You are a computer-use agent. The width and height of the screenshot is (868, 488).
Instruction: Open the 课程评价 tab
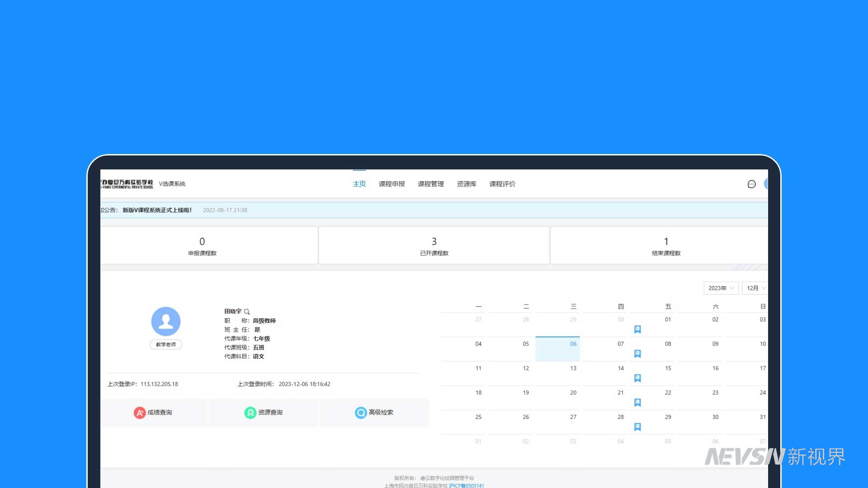[502, 184]
